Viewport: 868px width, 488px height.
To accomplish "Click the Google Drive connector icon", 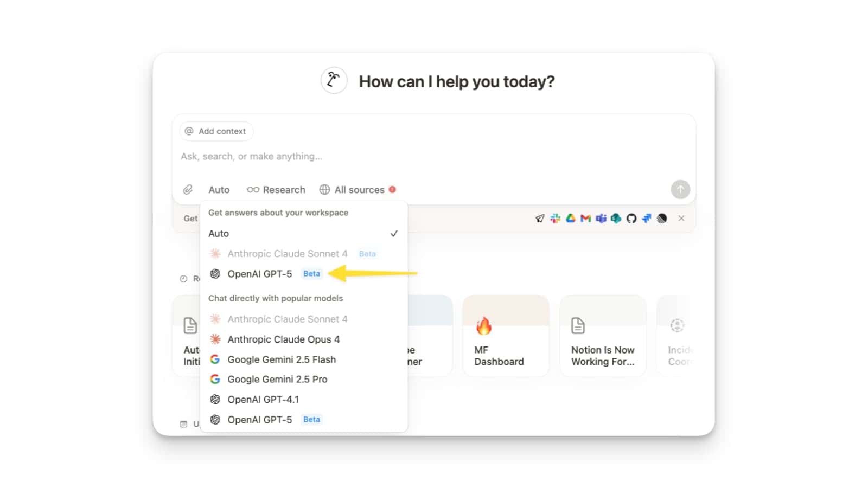I will [x=570, y=218].
